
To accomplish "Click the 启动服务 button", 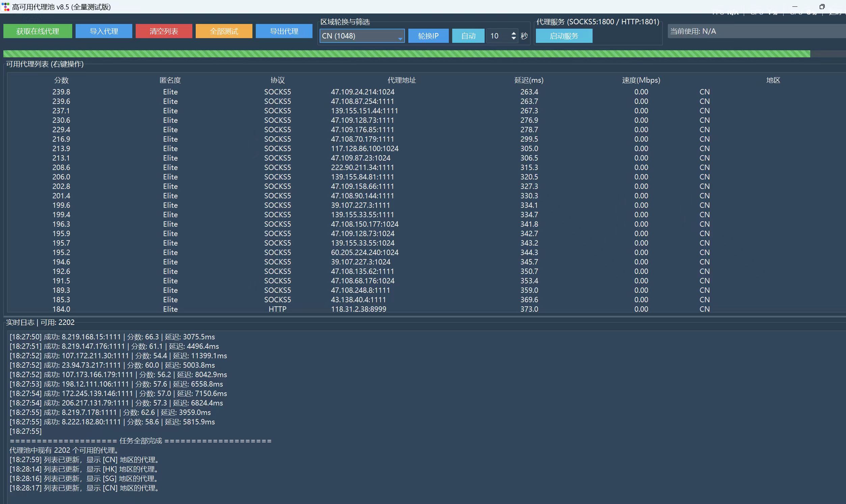I will 564,36.
